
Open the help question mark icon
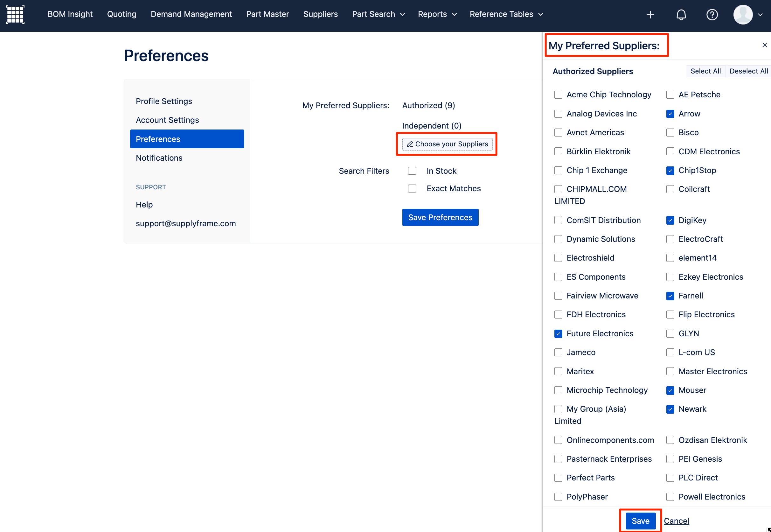pos(712,15)
